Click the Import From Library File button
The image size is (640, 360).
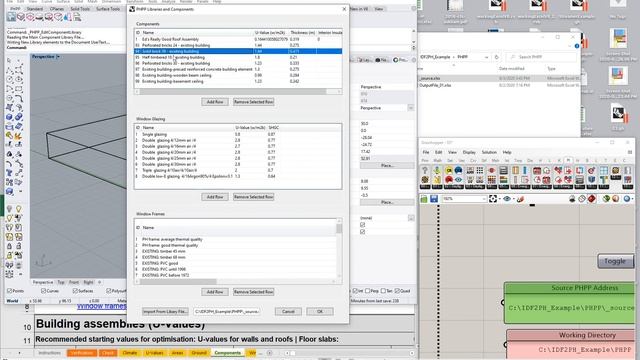pos(165,311)
